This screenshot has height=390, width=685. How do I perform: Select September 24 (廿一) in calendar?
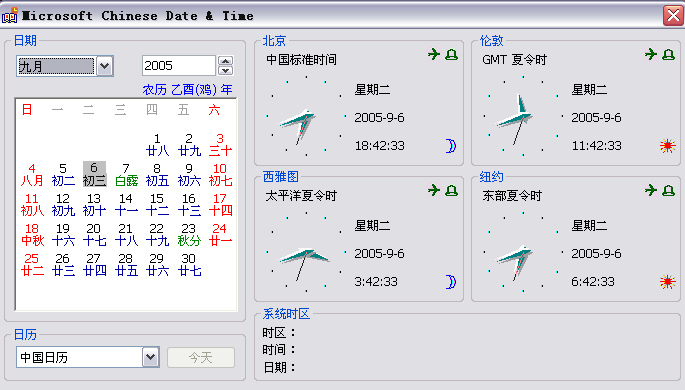coord(220,235)
